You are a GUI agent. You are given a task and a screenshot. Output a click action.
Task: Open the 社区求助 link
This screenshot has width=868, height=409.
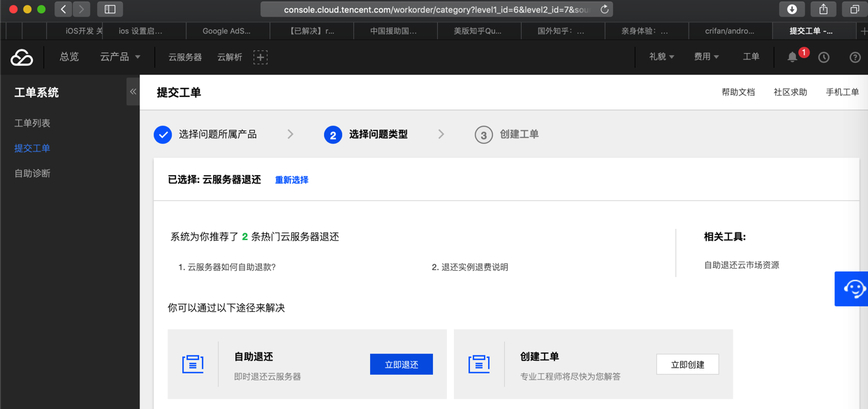790,92
